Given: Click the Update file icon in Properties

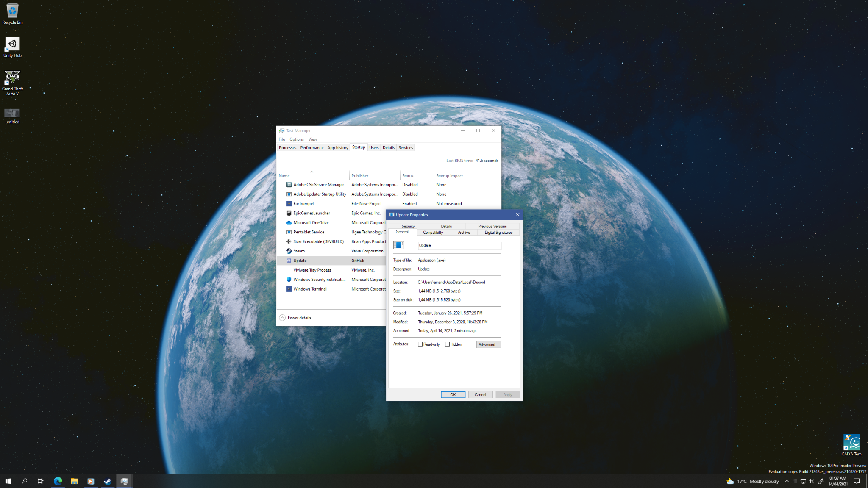Looking at the screenshot, I should tap(399, 245).
